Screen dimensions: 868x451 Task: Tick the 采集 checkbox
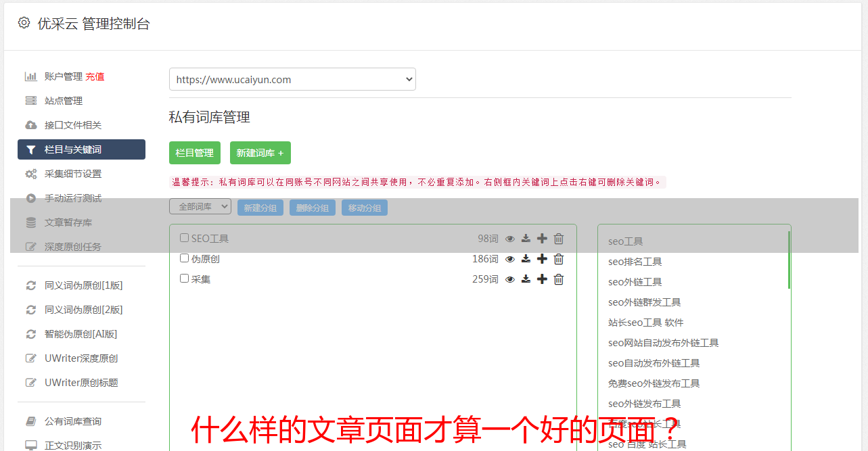[x=184, y=279]
